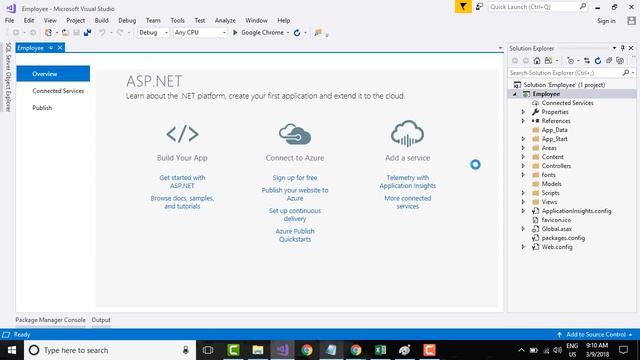Click Add a service cloud icon
This screenshot has height=360, width=640.
[407, 133]
